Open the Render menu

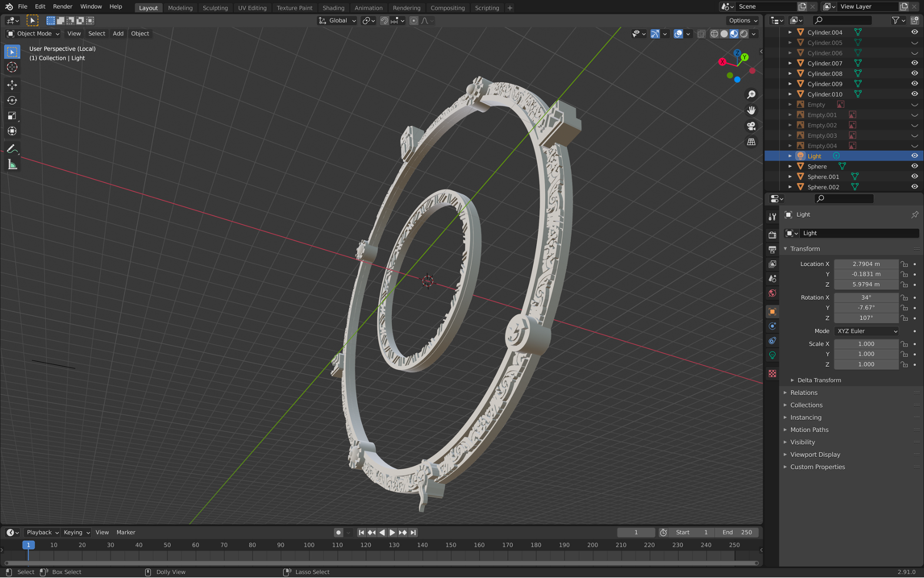click(62, 6)
